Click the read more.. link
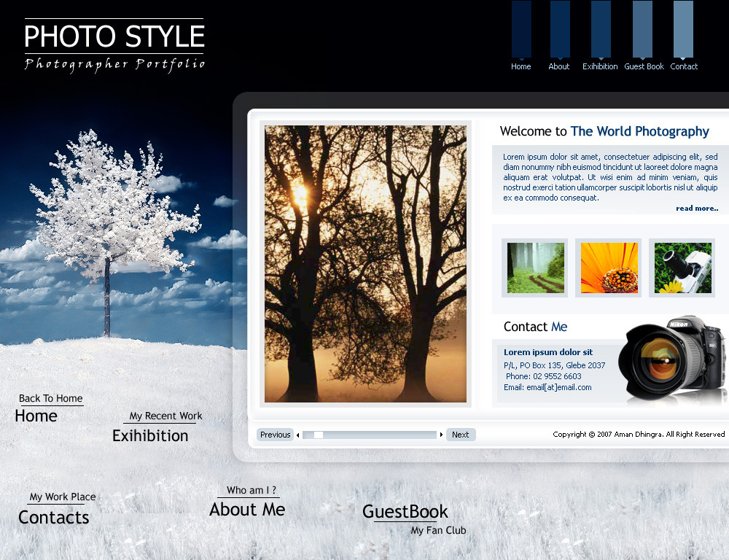 [x=697, y=209]
